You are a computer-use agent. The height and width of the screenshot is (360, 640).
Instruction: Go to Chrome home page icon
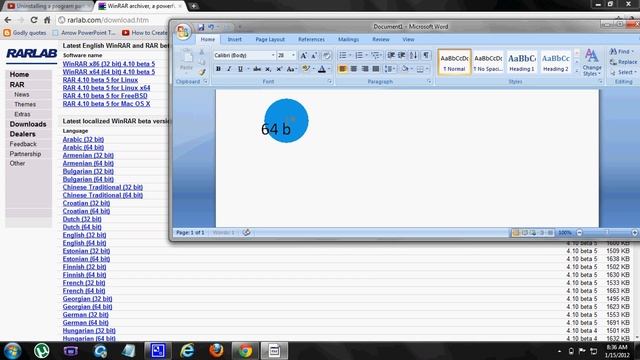click(47, 20)
